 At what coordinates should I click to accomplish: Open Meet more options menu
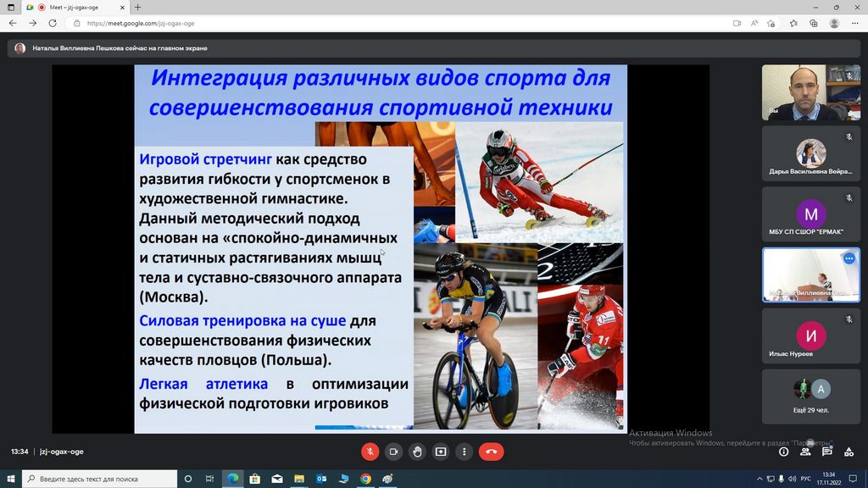pos(465,452)
